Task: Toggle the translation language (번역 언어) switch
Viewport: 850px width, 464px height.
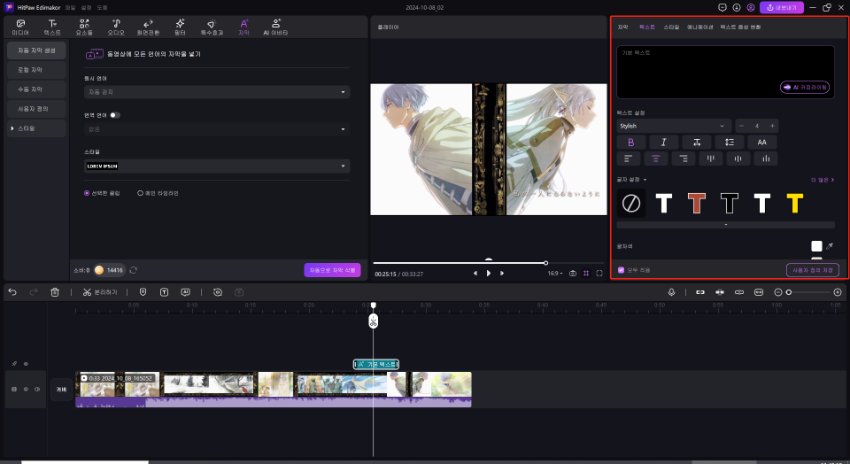Action: [x=116, y=115]
